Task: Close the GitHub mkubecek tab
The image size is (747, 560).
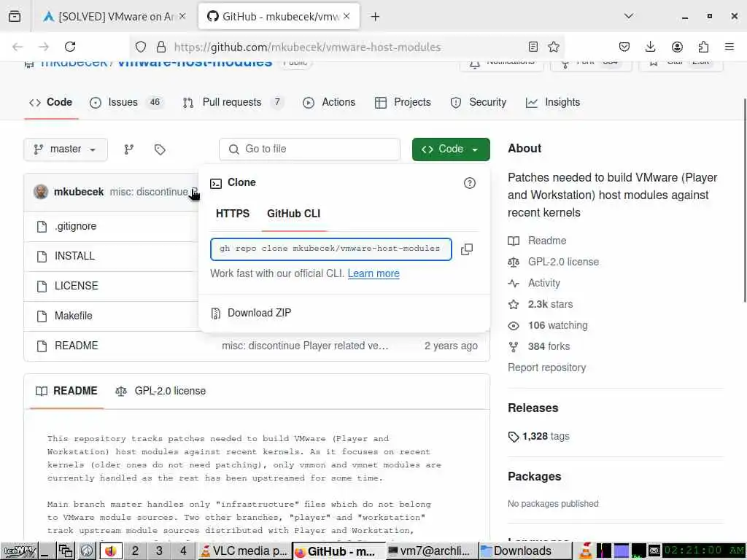Action: click(x=347, y=16)
